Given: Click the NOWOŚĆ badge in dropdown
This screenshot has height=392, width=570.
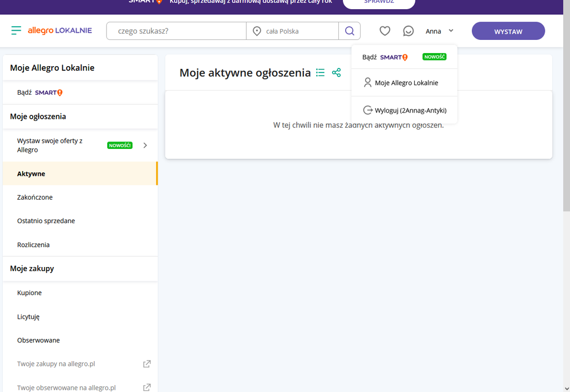Looking at the screenshot, I should coord(434,56).
